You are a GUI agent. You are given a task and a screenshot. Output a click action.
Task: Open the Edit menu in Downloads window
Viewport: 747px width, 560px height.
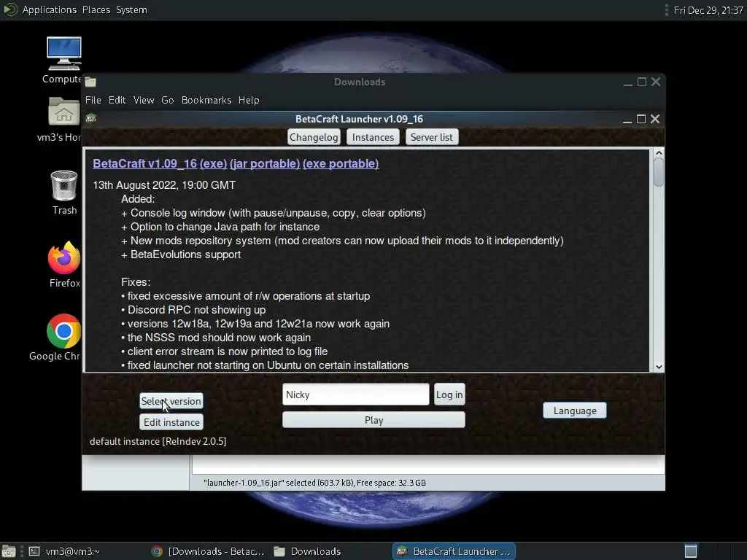(117, 100)
